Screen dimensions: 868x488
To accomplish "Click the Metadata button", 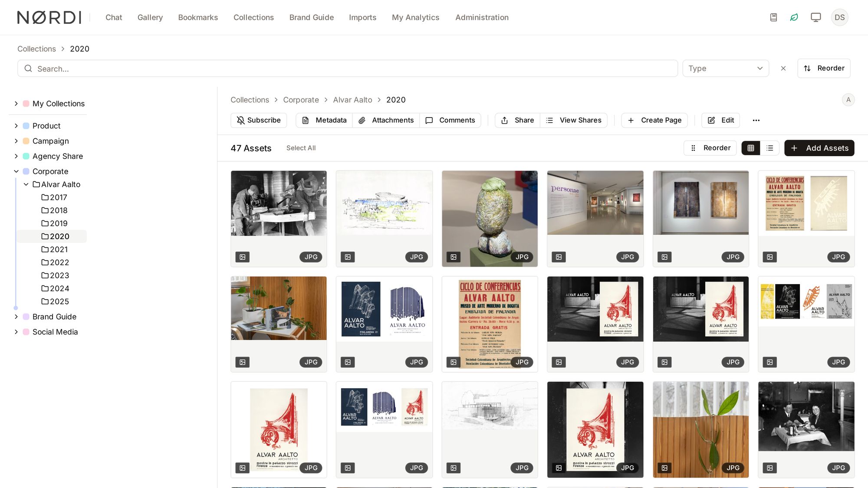I will 324,120.
